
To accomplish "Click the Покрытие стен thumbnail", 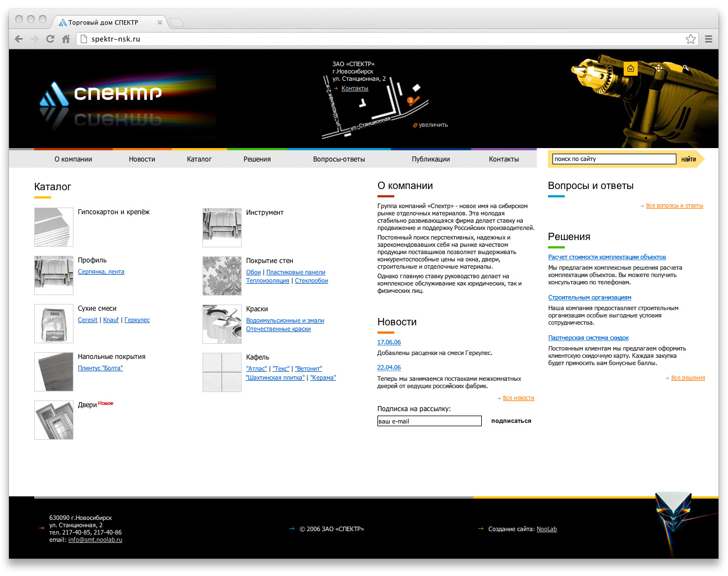I will coord(222,276).
